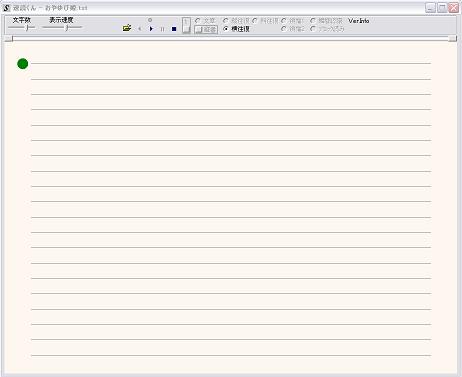Image resolution: width=462 pixels, height=377 pixels.
Task: Click the rewind left-arrow playback icon
Action: (x=140, y=29)
